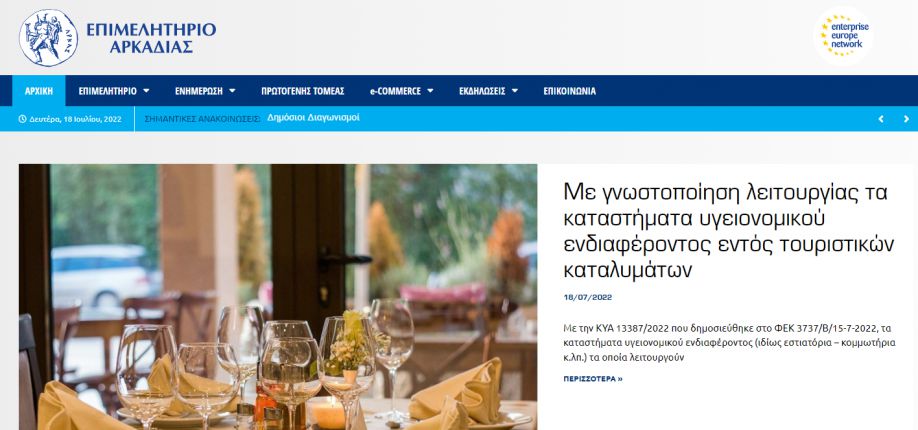This screenshot has height=430, width=918.
Task: Expand the ΕΝΗΜΕΡΩΣΗ dropdown menu
Action: 205,91
